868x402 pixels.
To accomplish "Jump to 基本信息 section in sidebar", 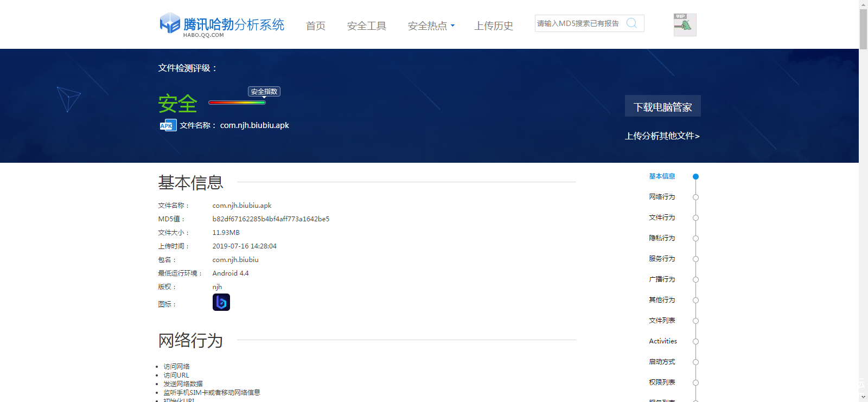I will (662, 176).
